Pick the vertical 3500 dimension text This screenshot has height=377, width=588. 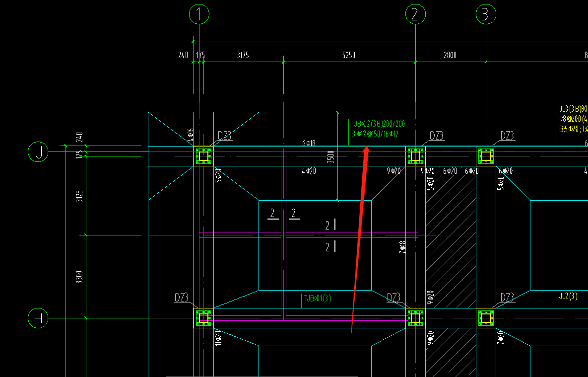[330, 157]
